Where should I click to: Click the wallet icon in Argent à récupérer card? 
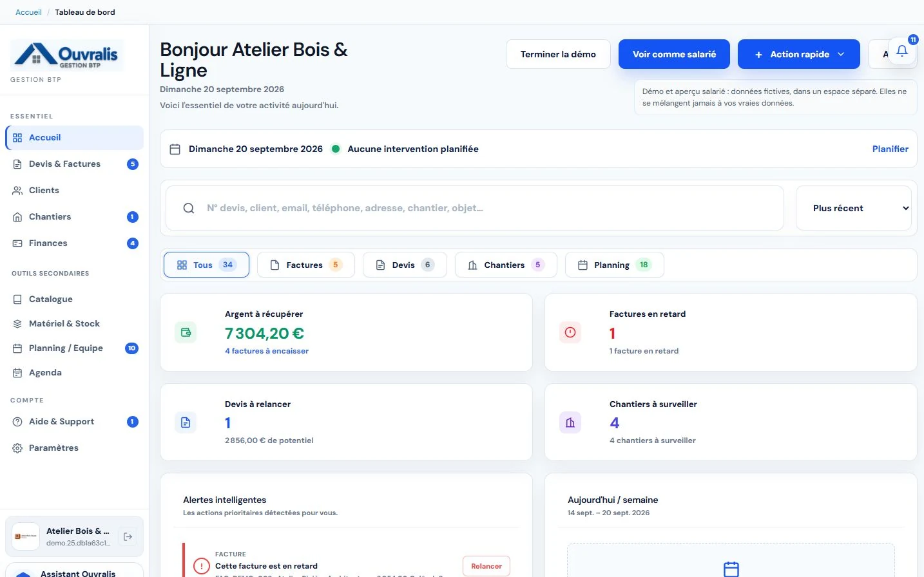click(186, 332)
